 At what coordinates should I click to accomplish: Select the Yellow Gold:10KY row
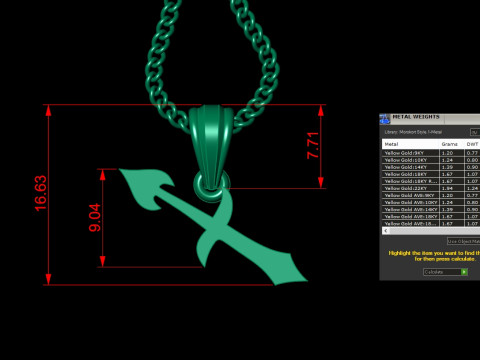tap(431, 160)
